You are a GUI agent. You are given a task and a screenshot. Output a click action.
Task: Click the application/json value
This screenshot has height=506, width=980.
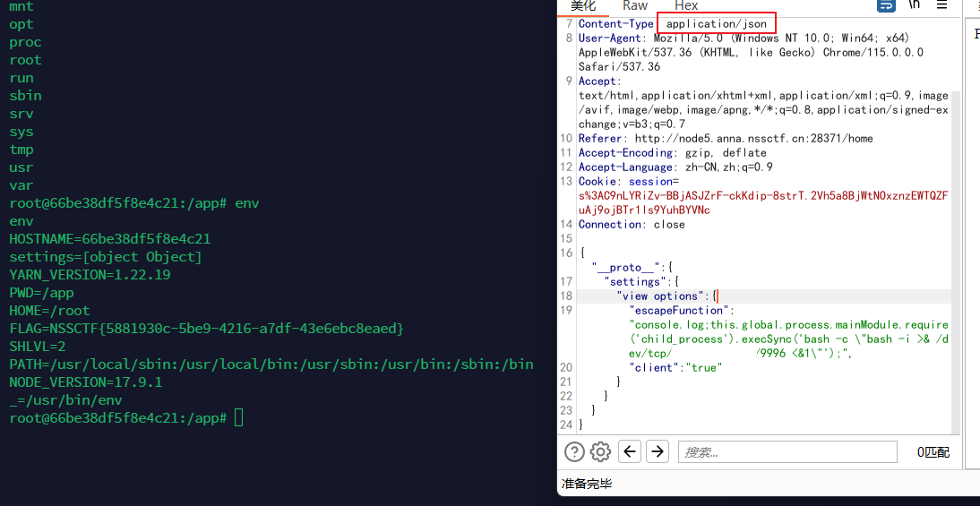tap(717, 24)
